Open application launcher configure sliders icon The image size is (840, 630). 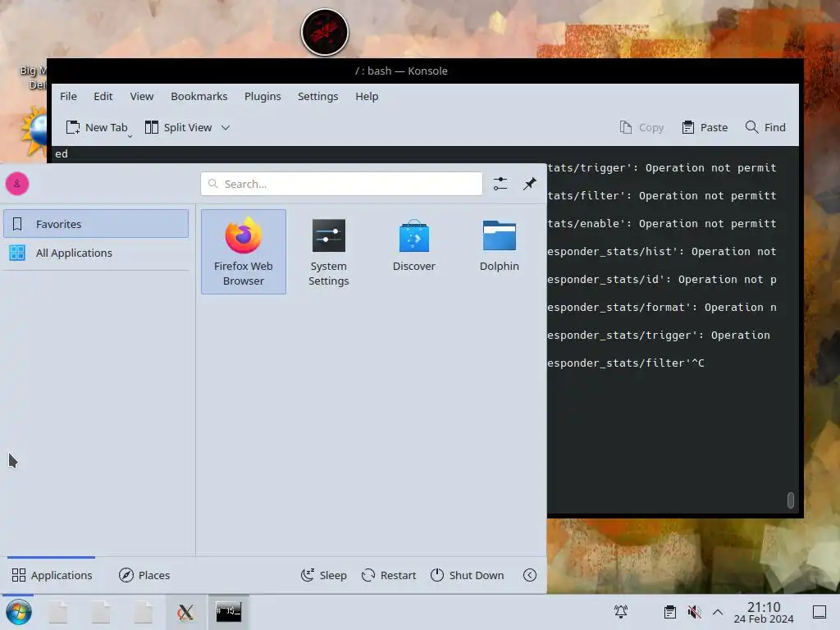(500, 184)
